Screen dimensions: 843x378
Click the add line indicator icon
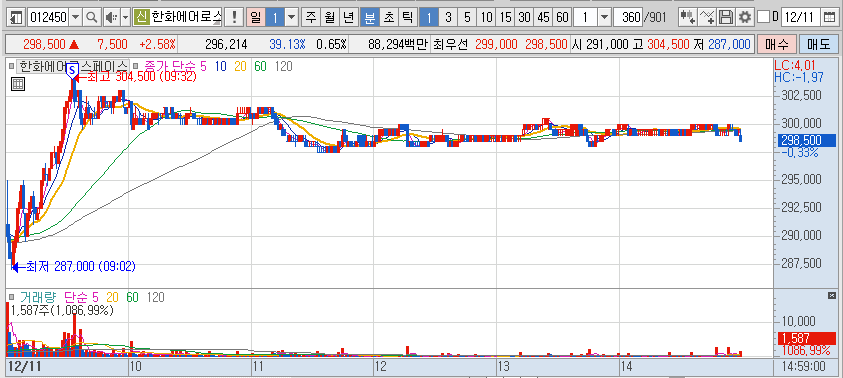[707, 18]
